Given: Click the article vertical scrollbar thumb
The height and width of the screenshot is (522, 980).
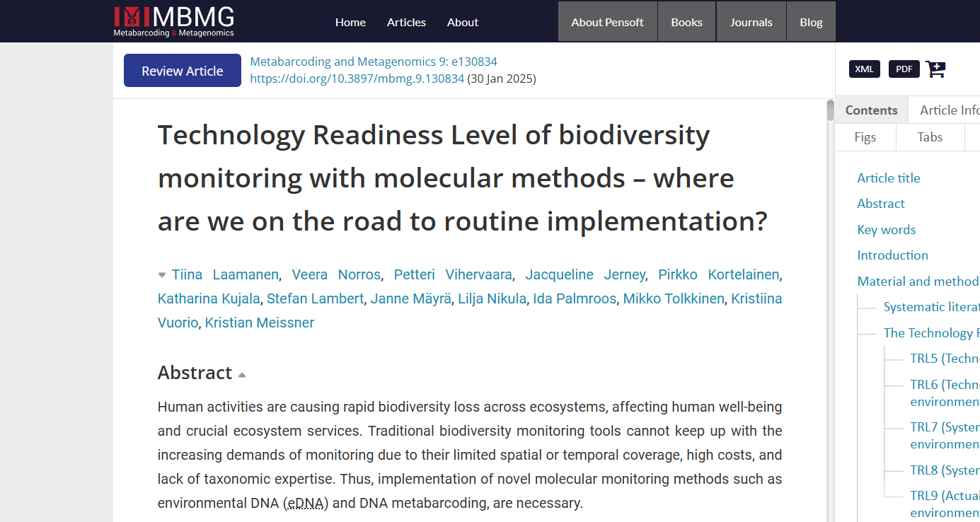Looking at the screenshot, I should tap(831, 110).
